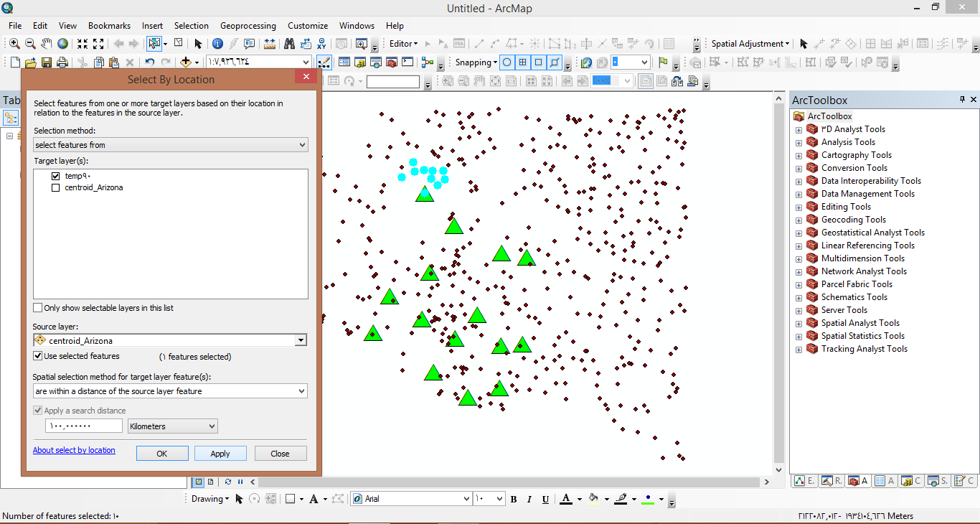Open the Insert menu
980x524 pixels.
click(152, 26)
